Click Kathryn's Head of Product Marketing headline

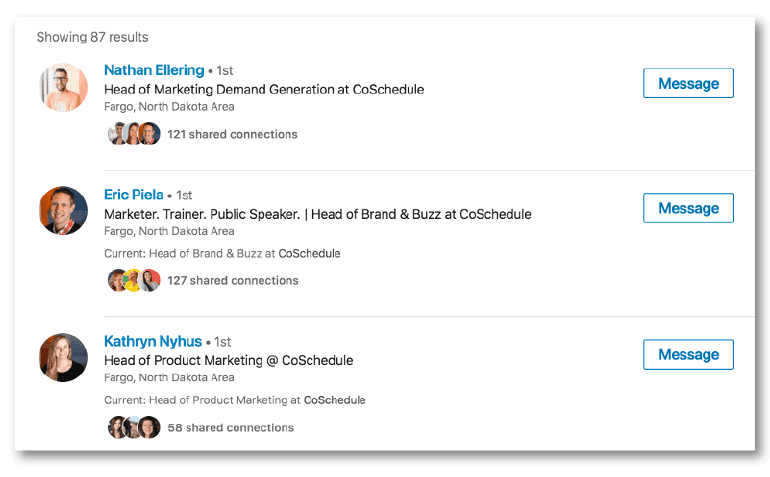tap(228, 360)
